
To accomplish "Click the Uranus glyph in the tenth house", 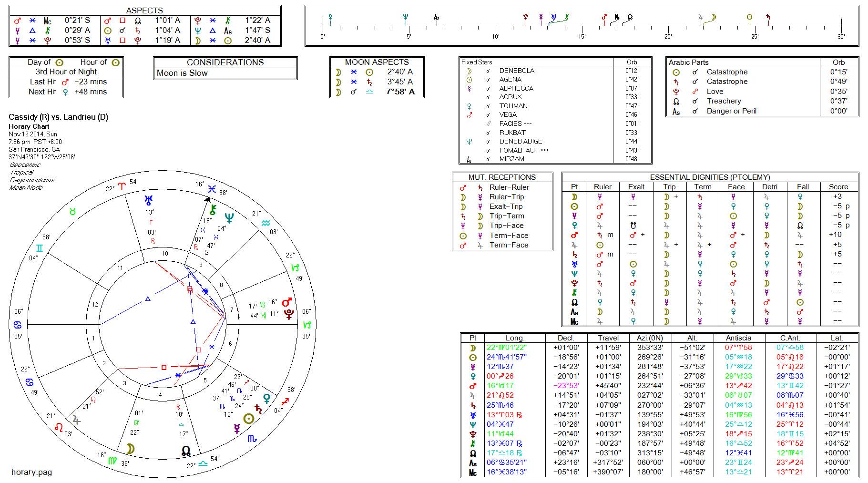I will [x=150, y=200].
